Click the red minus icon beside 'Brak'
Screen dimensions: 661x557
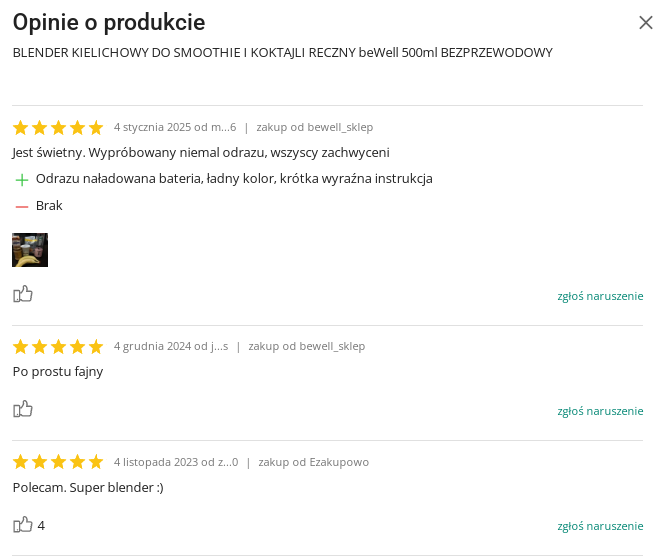21,207
